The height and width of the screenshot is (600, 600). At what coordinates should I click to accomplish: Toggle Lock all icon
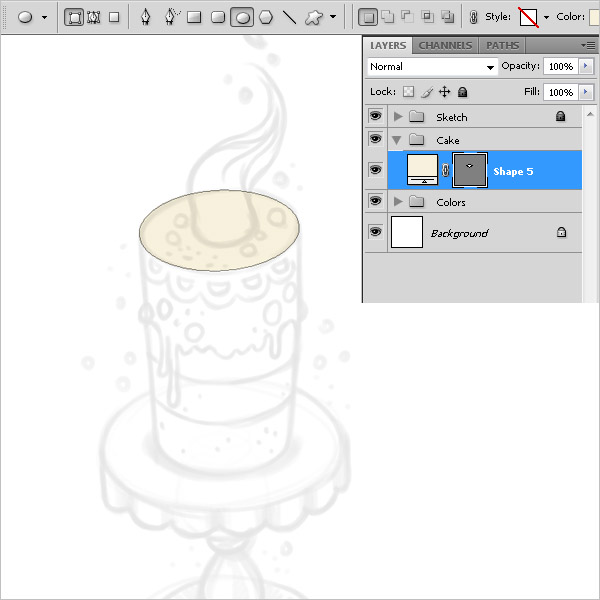(x=463, y=92)
